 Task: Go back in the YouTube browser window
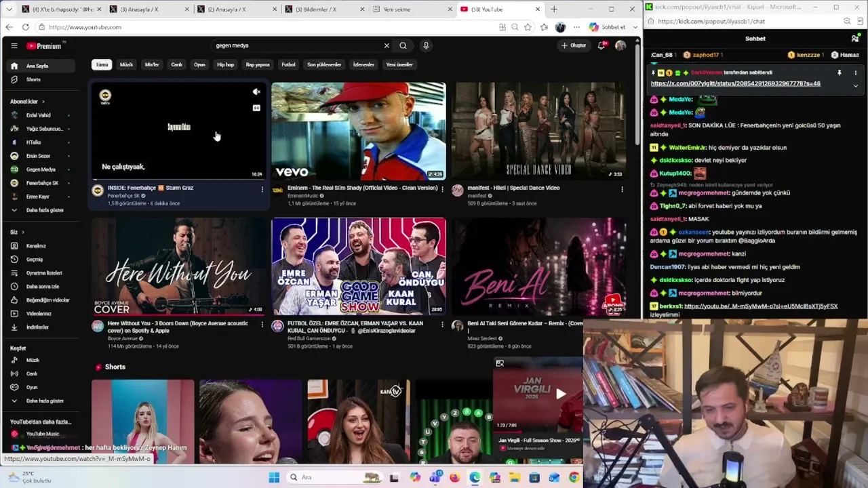coord(9,27)
